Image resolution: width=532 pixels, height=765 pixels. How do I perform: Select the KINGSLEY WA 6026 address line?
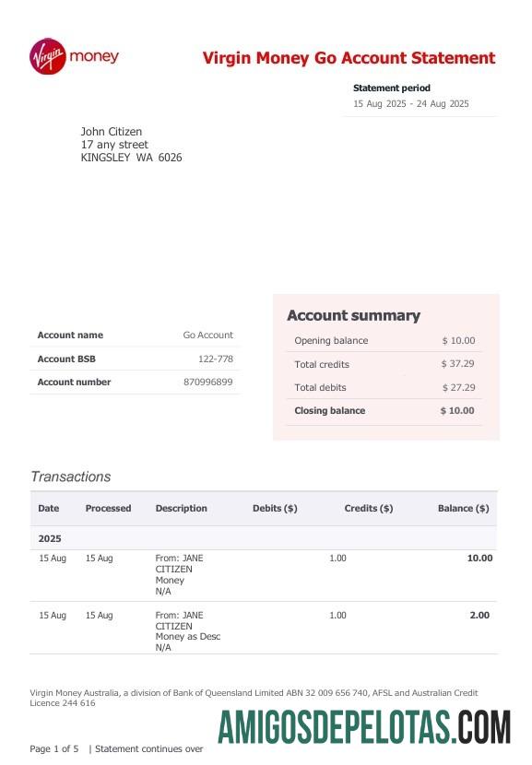(x=131, y=158)
